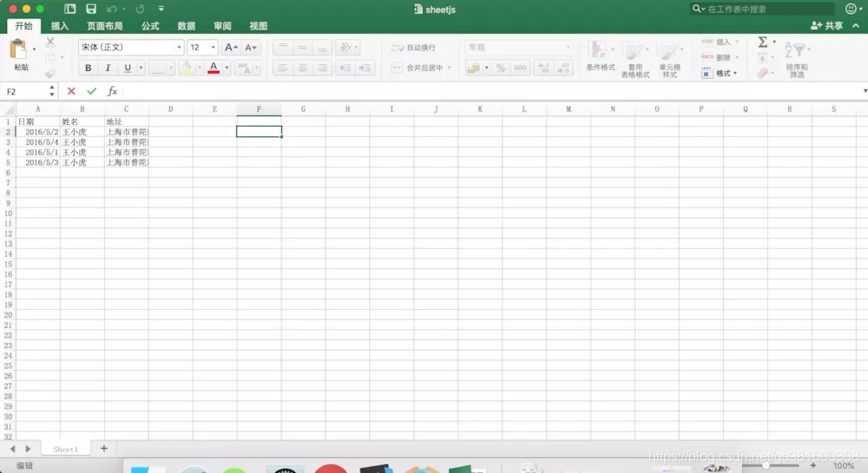This screenshot has height=473, width=868.
Task: Switch to the 数据 tab
Action: coord(186,26)
